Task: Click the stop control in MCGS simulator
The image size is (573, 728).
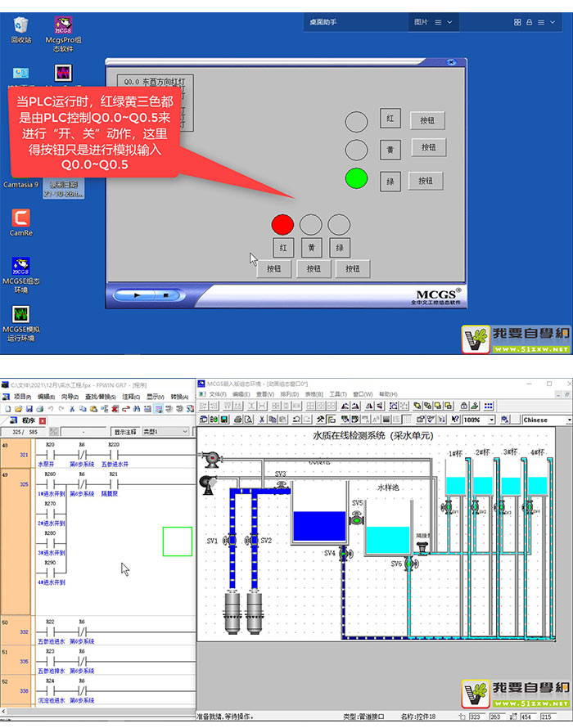Action: click(x=166, y=294)
